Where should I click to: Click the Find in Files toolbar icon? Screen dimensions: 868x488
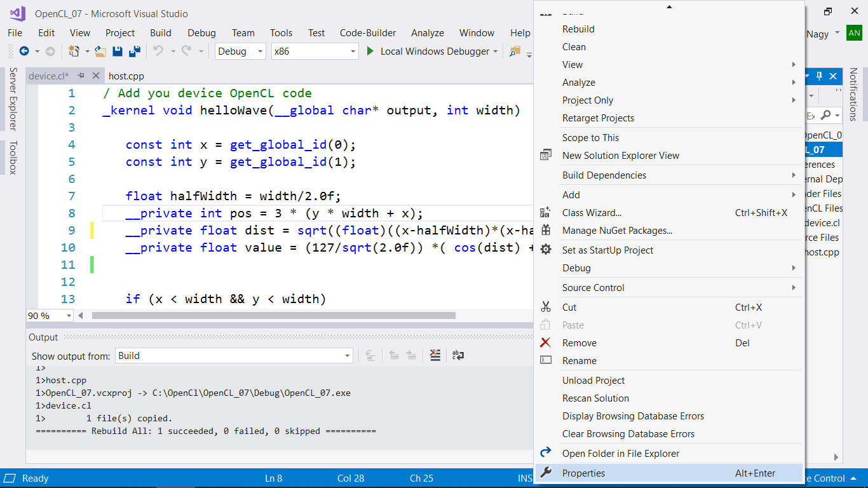515,51
